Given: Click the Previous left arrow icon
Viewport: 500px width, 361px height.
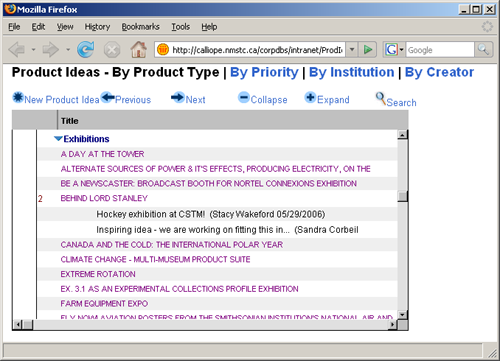Looking at the screenshot, I should point(107,97).
